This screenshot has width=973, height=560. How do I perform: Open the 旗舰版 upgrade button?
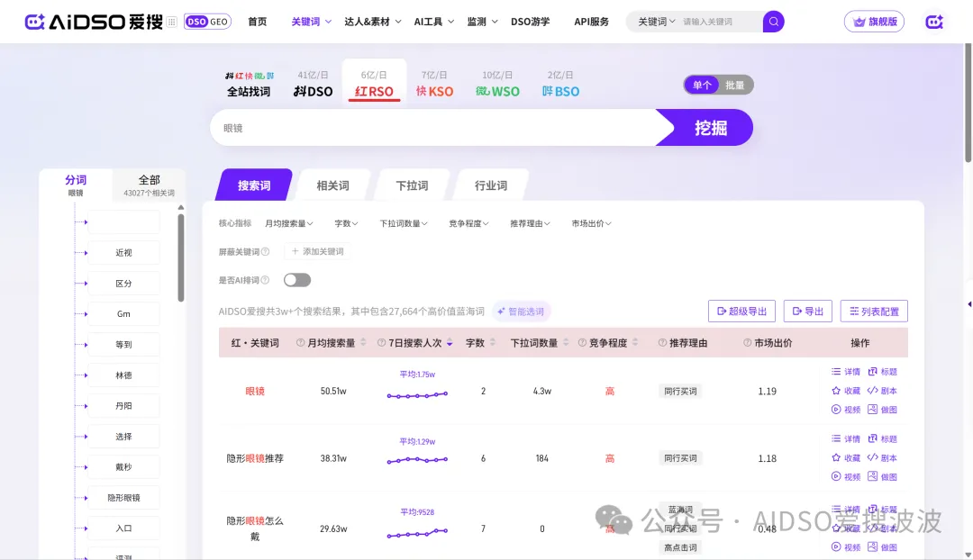pos(874,22)
